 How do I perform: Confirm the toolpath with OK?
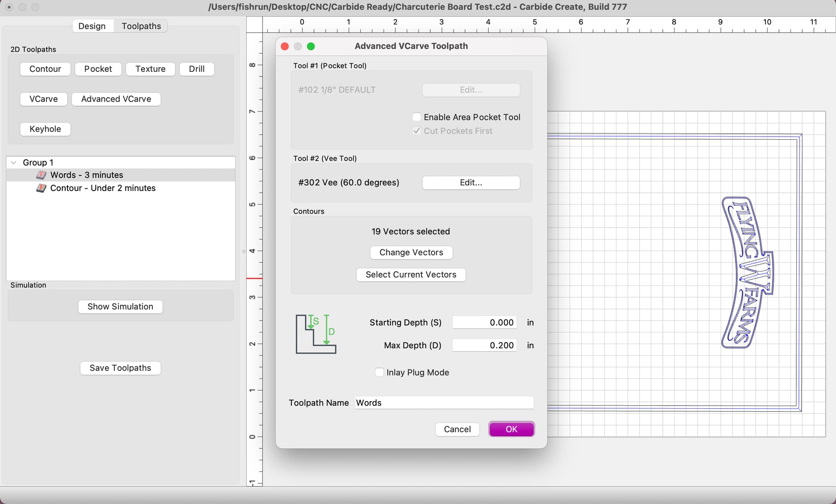click(511, 429)
